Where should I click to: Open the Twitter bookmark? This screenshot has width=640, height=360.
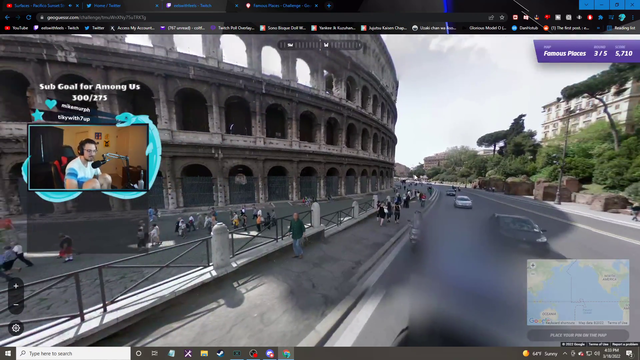pyautogui.click(x=94, y=28)
